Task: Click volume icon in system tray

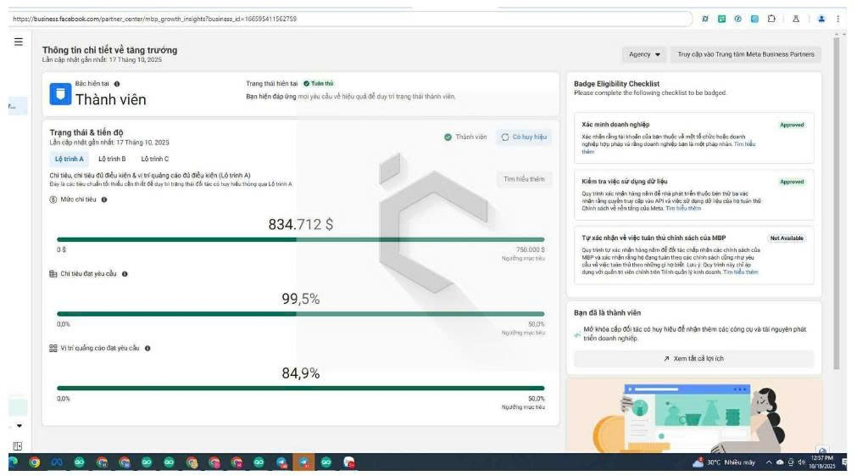Action: click(x=801, y=462)
